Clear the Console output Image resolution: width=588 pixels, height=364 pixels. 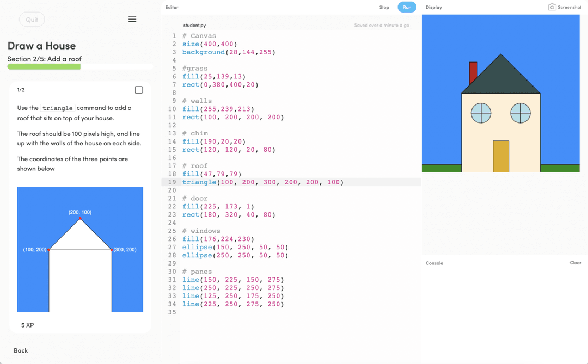point(575,263)
